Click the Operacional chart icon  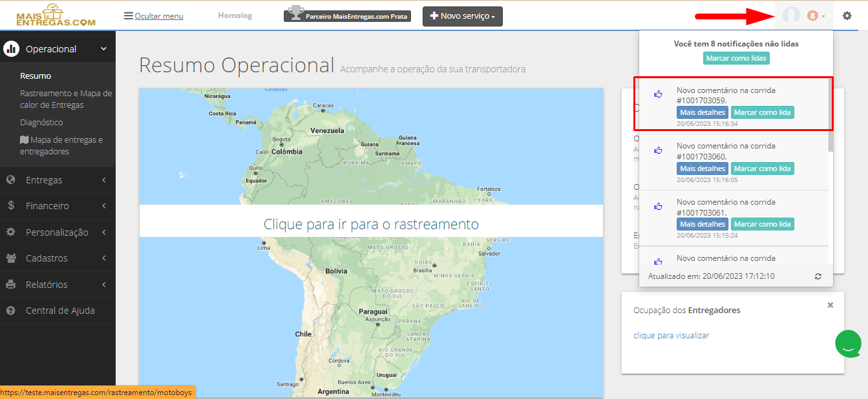coord(11,49)
